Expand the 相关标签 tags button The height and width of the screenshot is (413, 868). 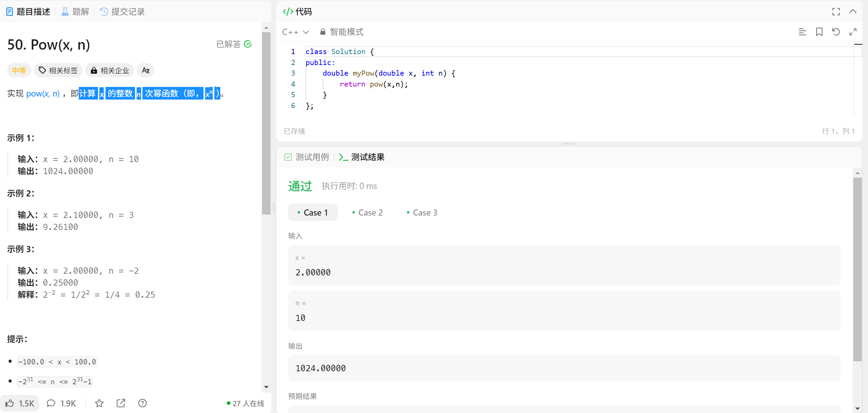[x=58, y=70]
